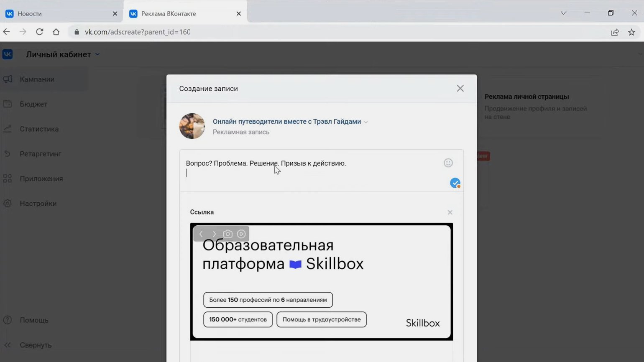Show previous link preview image
This screenshot has width=644, height=362.
(x=201, y=234)
